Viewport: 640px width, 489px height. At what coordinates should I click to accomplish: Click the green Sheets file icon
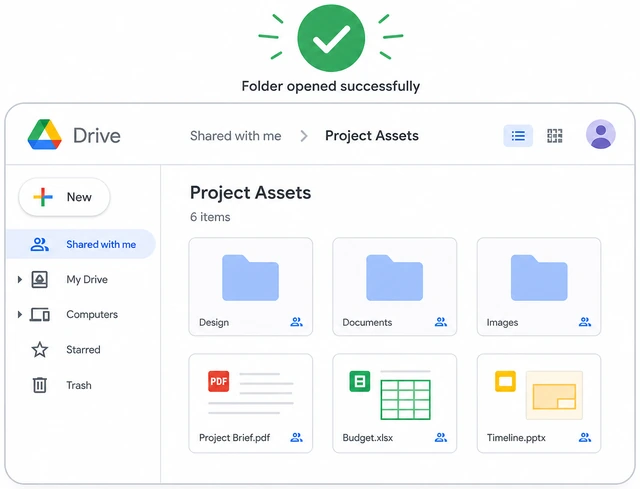click(x=360, y=381)
